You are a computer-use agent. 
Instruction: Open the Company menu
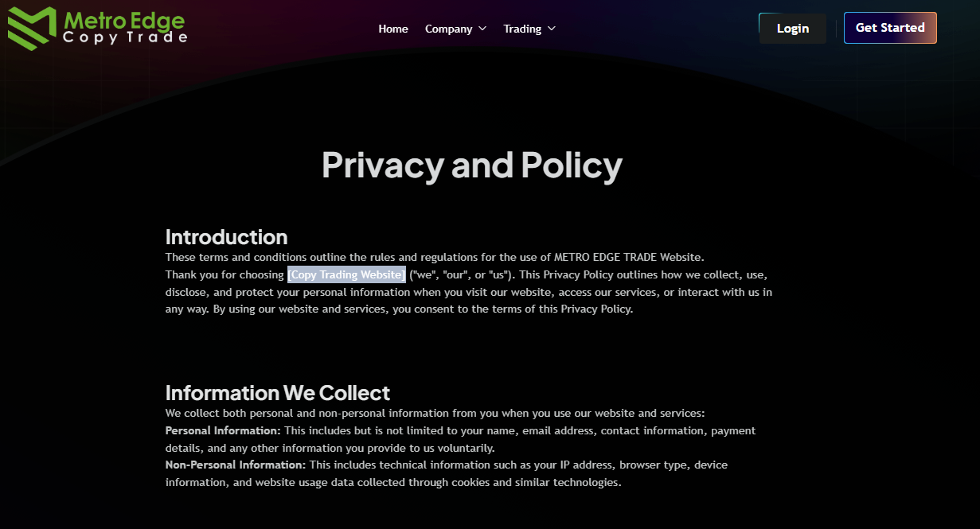449,29
